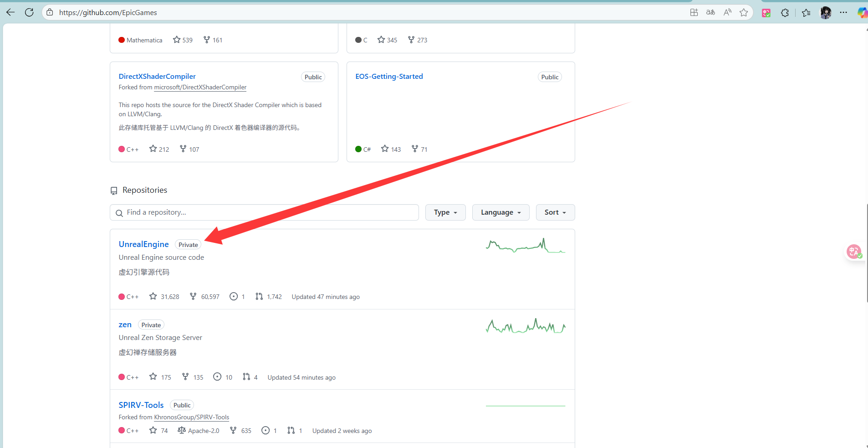The width and height of the screenshot is (868, 448).
Task: Click the browser back arrow
Action: tap(10, 12)
